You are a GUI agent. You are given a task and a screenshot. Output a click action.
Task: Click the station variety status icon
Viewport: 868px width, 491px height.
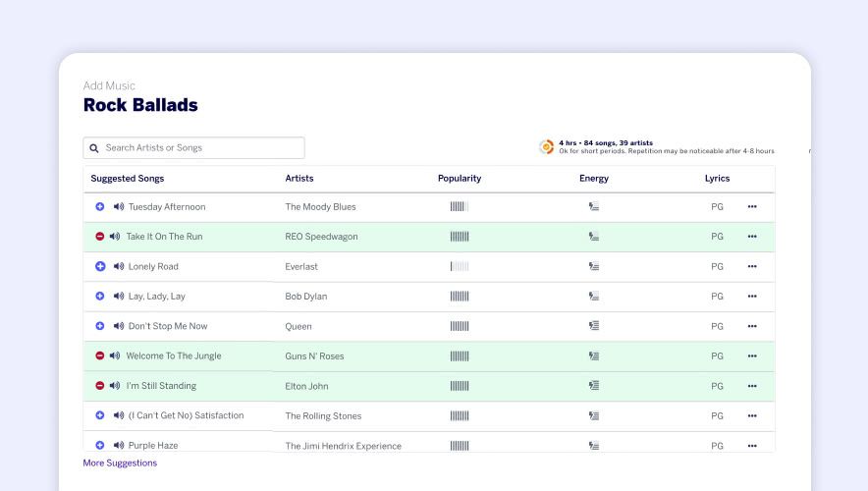pyautogui.click(x=547, y=147)
